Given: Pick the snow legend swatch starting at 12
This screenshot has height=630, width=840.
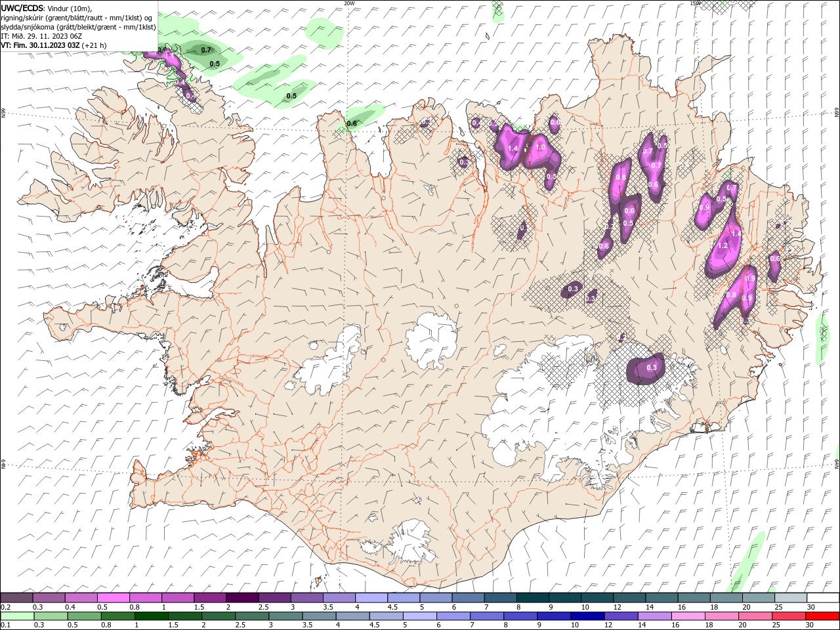Looking at the screenshot, I should coord(629,598).
